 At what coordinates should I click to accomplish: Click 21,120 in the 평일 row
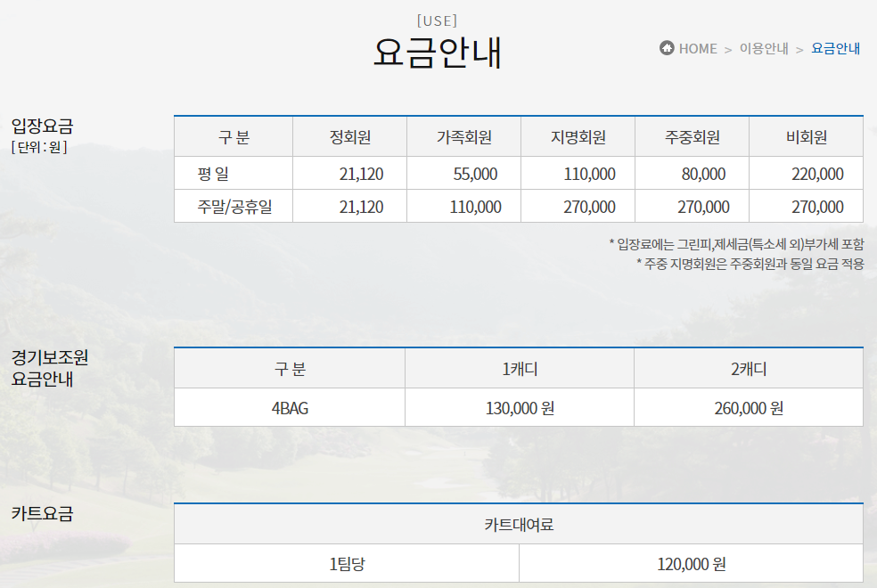click(x=361, y=174)
